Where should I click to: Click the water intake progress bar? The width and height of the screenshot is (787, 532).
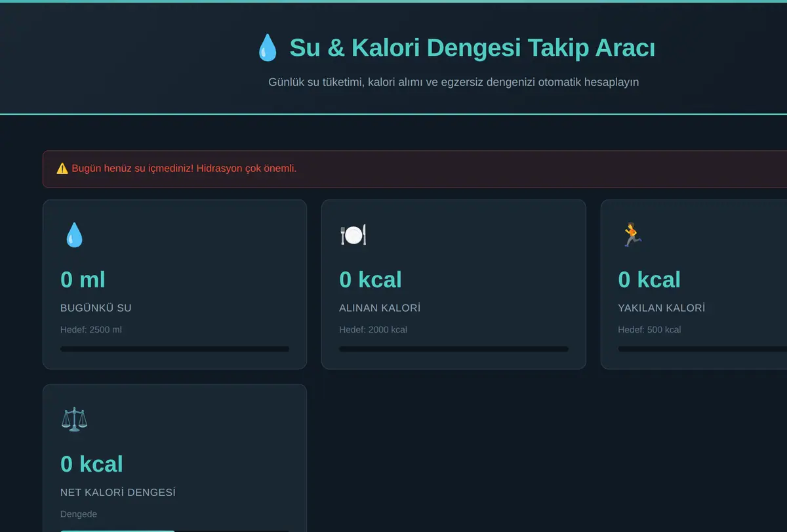[x=174, y=349]
